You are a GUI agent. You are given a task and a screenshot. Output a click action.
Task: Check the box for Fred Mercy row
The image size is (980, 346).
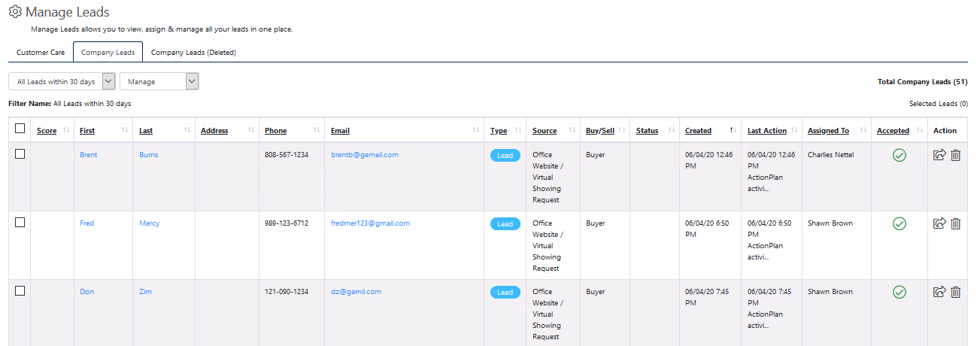coord(20,222)
